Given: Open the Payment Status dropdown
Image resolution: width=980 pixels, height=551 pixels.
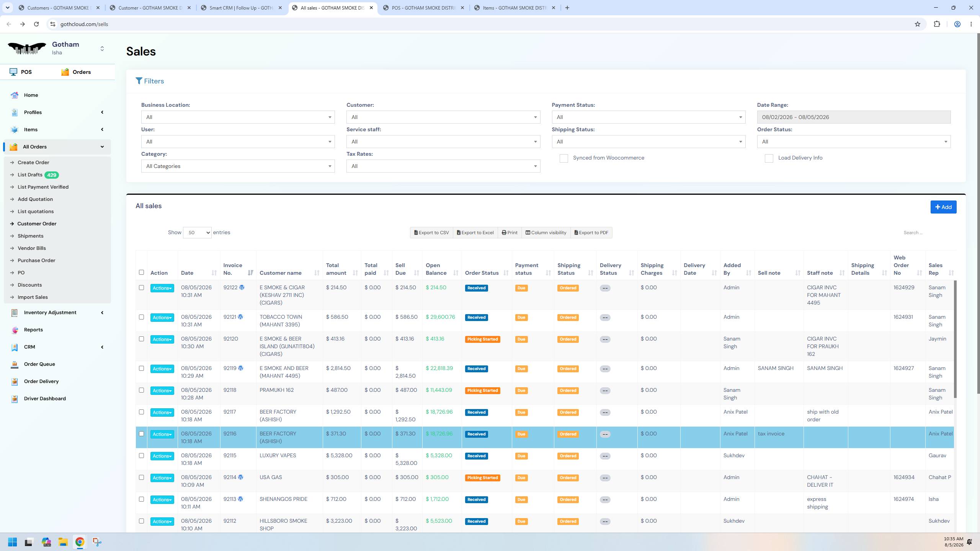Looking at the screenshot, I should pyautogui.click(x=648, y=117).
